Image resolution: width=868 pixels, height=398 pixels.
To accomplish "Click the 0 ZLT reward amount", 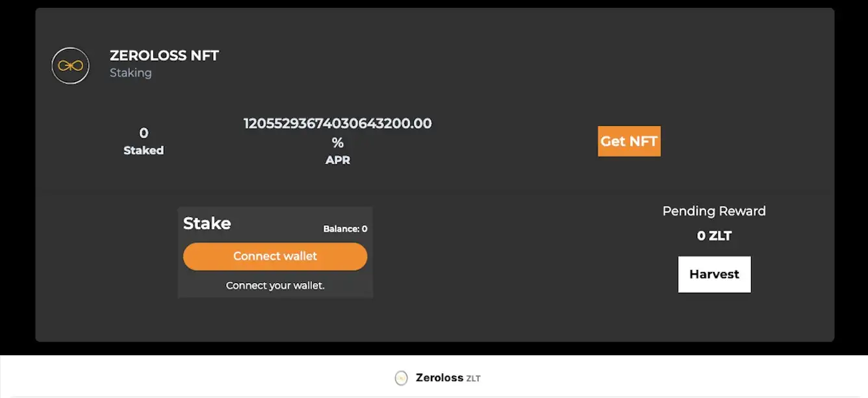I will click(714, 236).
